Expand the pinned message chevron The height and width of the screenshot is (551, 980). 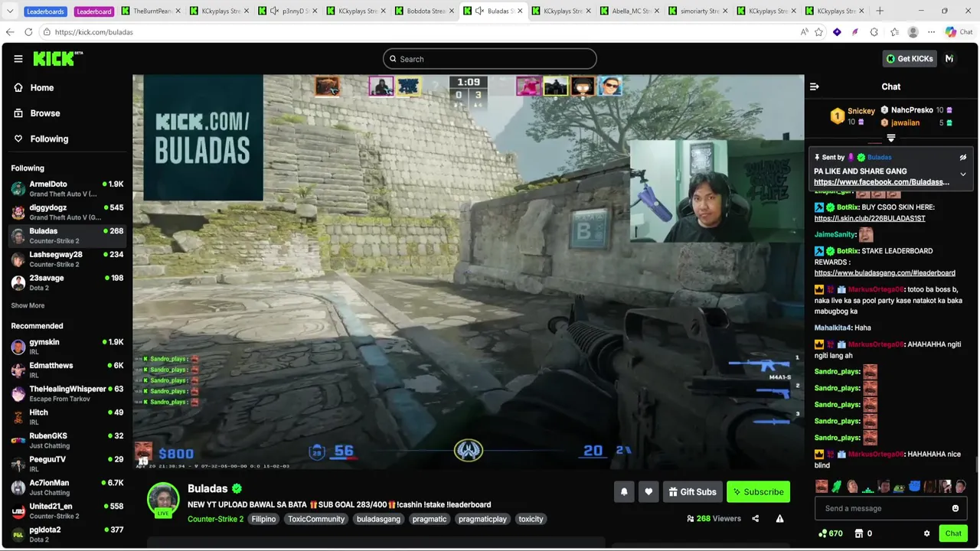coord(963,174)
